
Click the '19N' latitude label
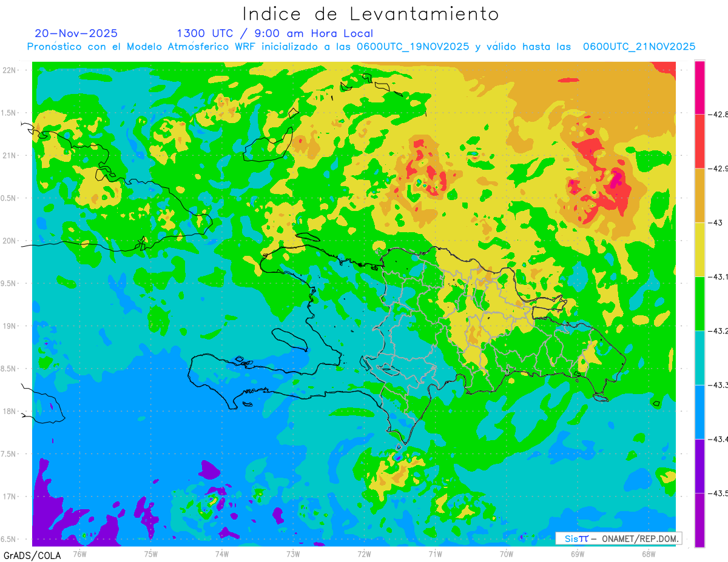(9, 326)
